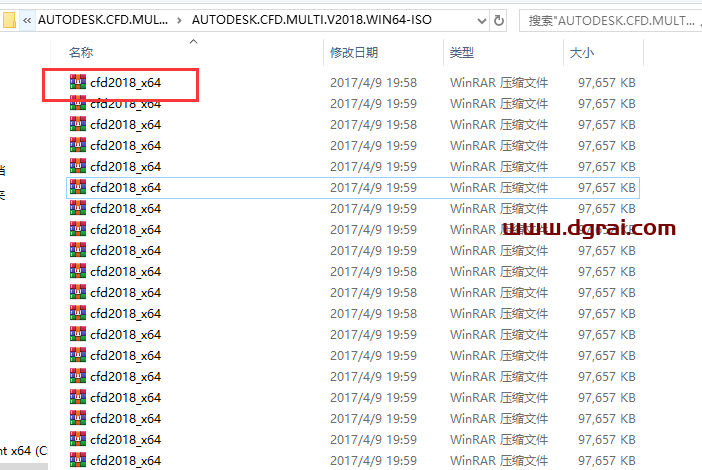Sort files by the 名称 column header
The image size is (702, 470).
81,52
